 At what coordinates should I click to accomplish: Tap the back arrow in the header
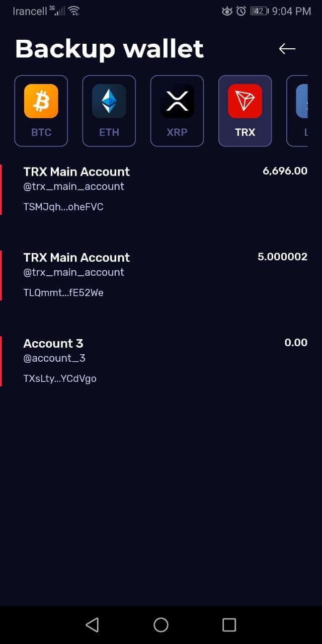[x=288, y=49]
